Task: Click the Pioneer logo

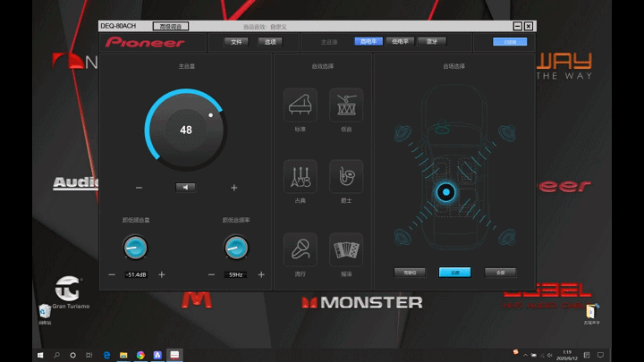Action: (145, 42)
